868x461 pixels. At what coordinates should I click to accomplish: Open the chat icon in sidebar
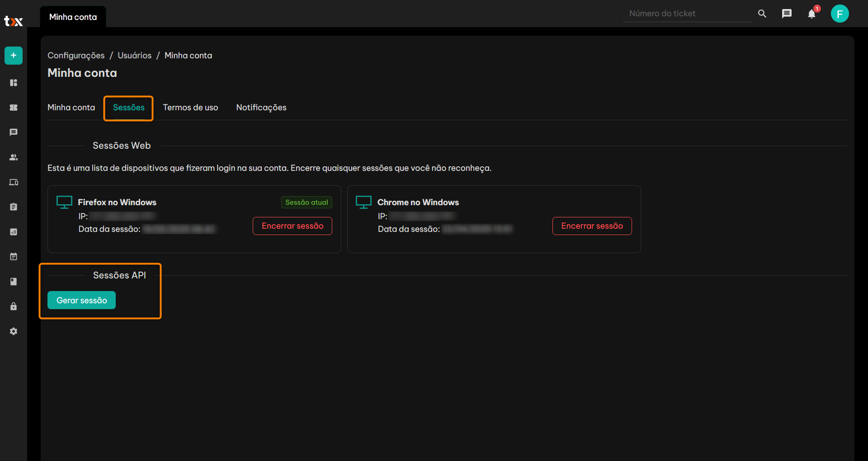coord(14,132)
